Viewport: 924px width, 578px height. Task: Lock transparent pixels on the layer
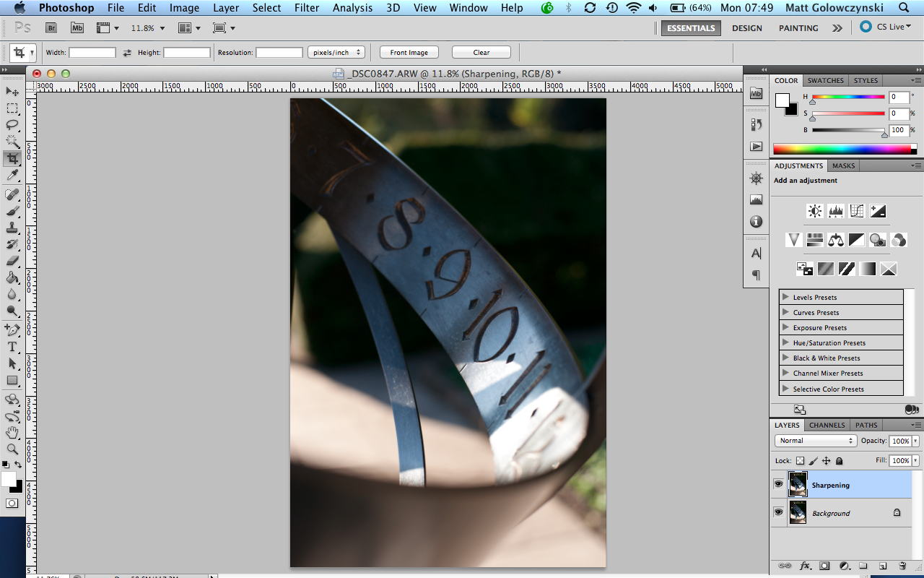point(799,460)
